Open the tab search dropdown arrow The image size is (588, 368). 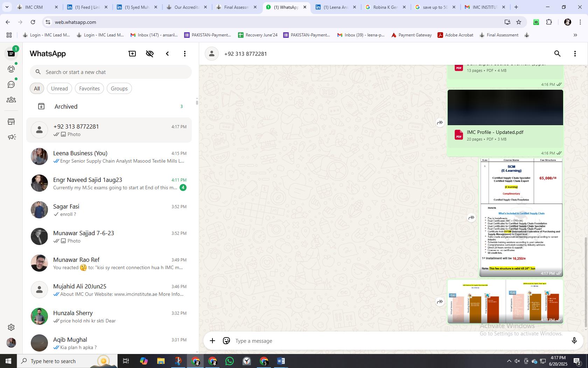pos(7,7)
